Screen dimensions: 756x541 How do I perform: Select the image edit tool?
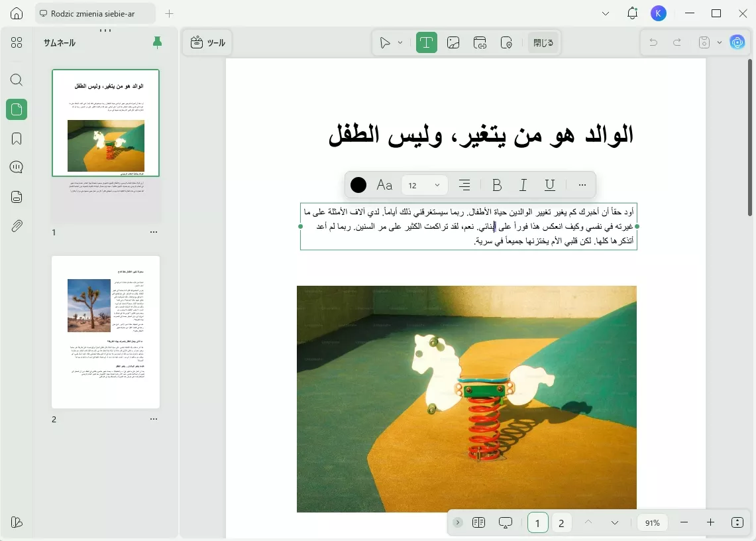453,42
